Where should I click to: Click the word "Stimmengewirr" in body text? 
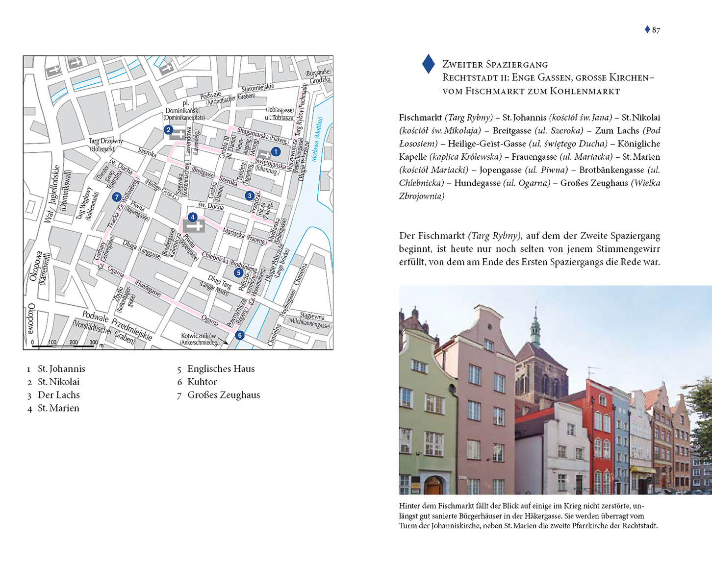point(629,249)
